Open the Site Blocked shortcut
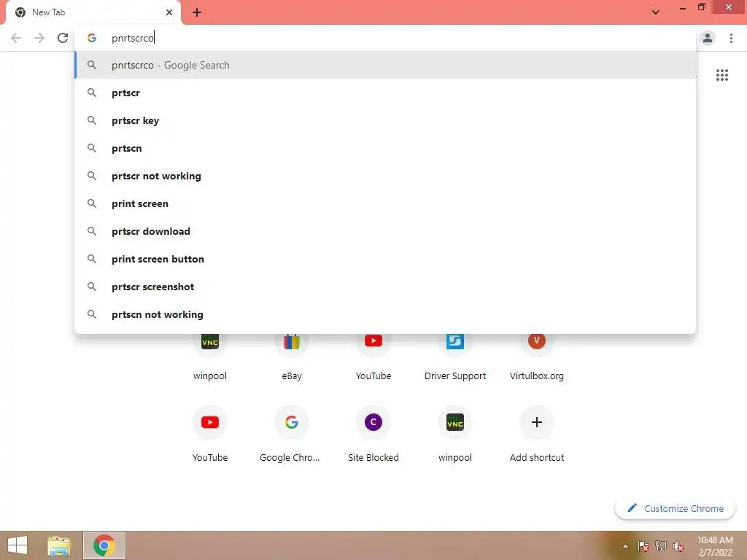747x560 pixels. 373,434
